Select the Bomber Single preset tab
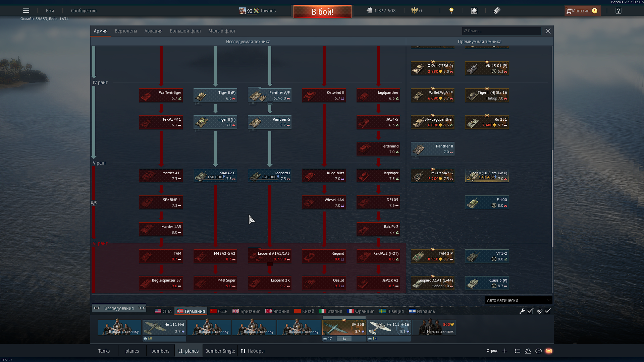The image size is (644, 362). click(220, 351)
